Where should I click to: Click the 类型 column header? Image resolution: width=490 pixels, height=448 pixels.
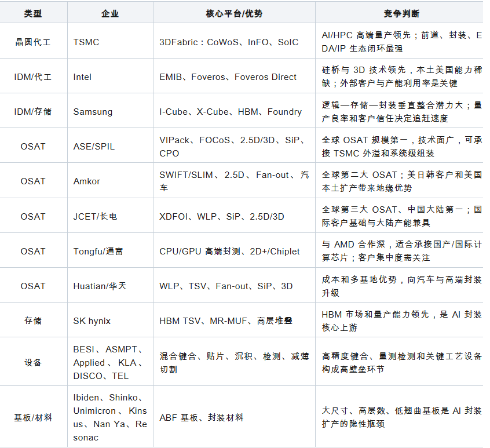click(33, 13)
